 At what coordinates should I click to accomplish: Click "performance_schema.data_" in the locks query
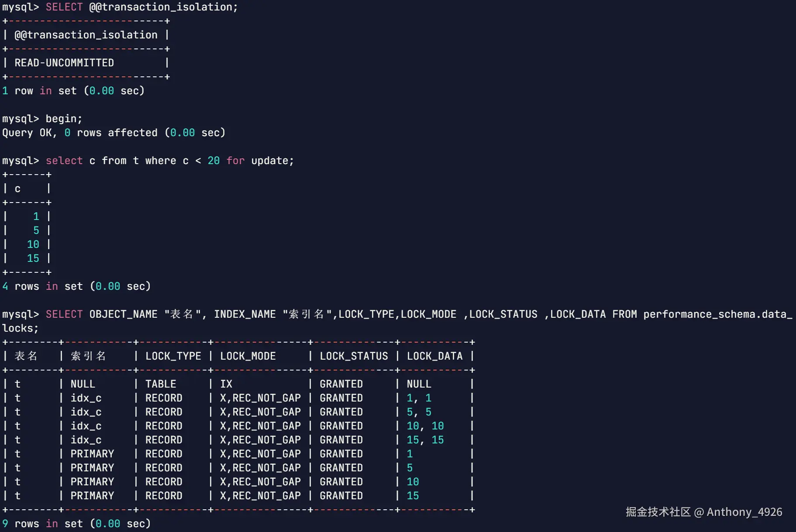coord(718,314)
